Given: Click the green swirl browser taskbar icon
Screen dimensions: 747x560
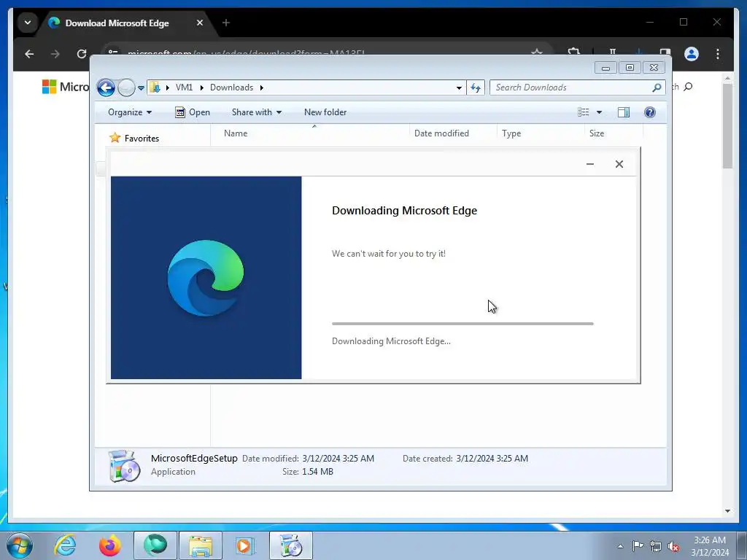Looking at the screenshot, I should (155, 545).
